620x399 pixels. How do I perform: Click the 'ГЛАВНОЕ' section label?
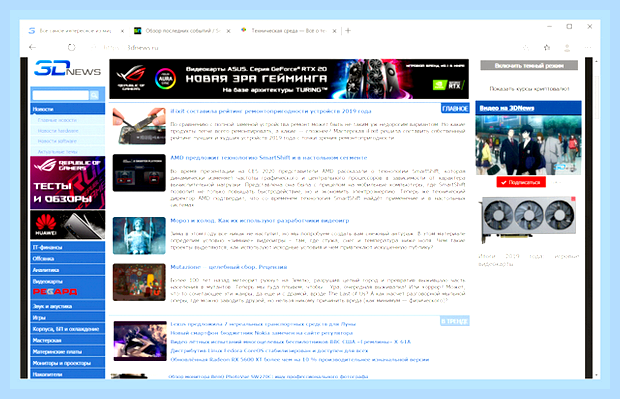tap(455, 109)
